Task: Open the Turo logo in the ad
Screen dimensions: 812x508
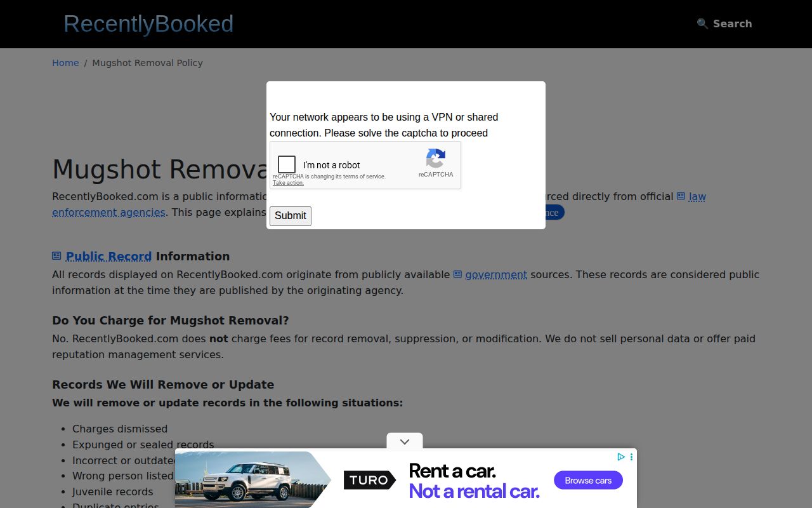Action: pyautogui.click(x=369, y=480)
